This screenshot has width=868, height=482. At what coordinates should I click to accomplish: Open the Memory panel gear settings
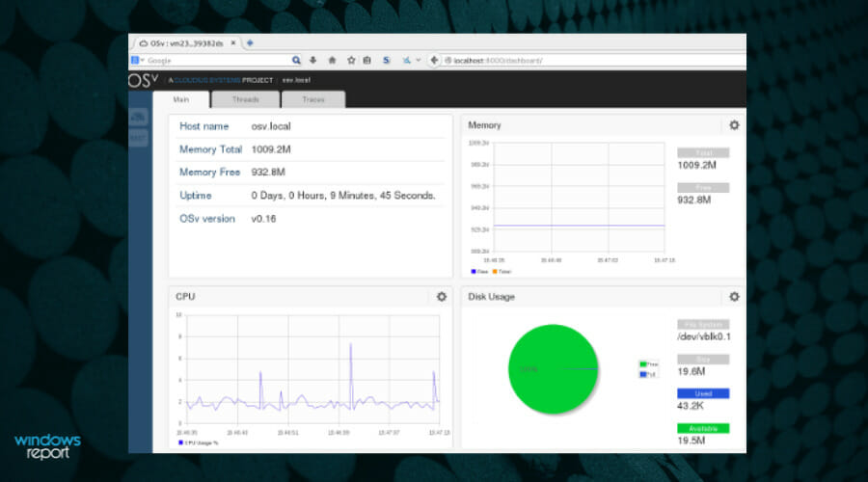[x=734, y=125]
